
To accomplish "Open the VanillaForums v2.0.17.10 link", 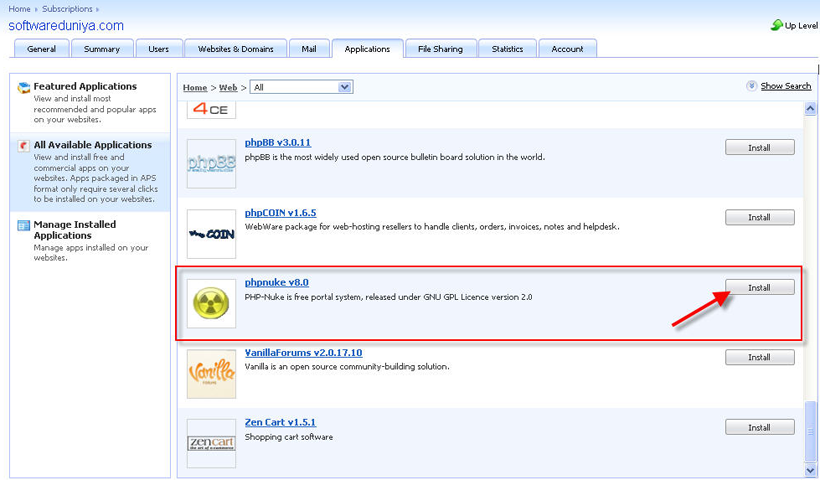I will pos(303,352).
